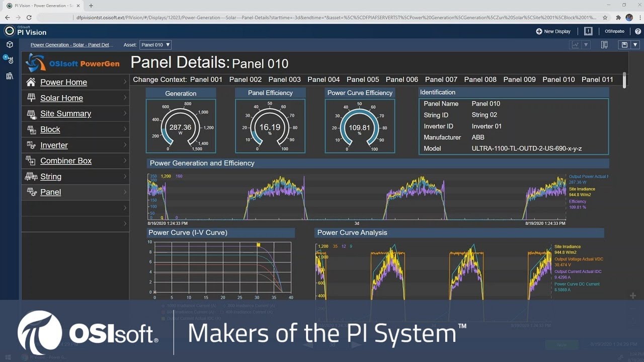Open a new browser tab
The image size is (644, 362).
click(x=91, y=6)
